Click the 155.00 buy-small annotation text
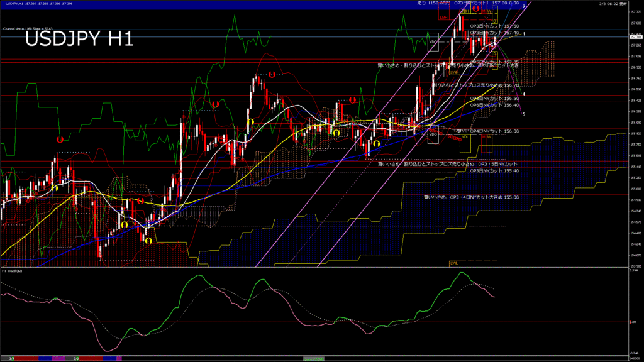 (471, 197)
